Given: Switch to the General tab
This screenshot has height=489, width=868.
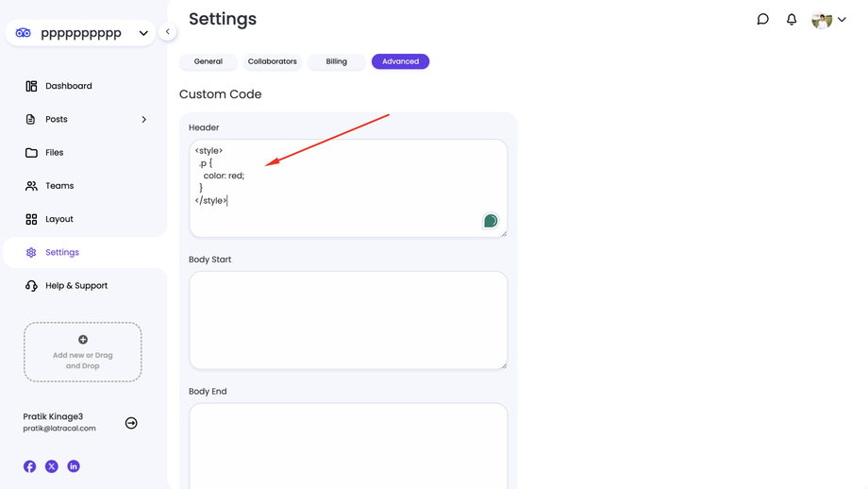Looking at the screenshot, I should [209, 61].
